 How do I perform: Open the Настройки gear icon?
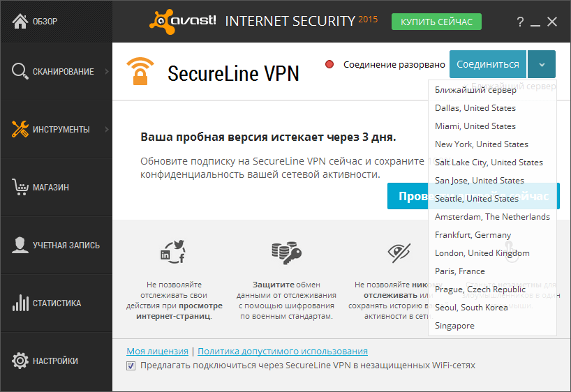click(x=20, y=361)
